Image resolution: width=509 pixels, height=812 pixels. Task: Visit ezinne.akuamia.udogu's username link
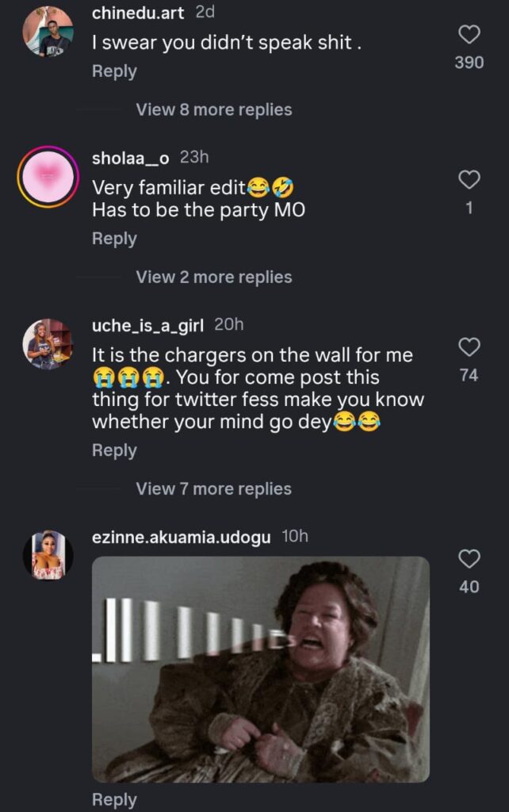click(182, 537)
